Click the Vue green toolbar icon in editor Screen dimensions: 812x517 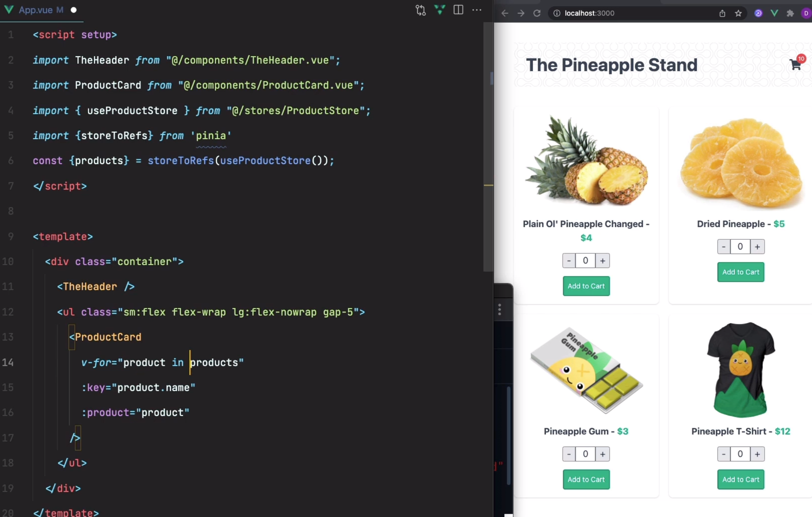click(x=440, y=10)
